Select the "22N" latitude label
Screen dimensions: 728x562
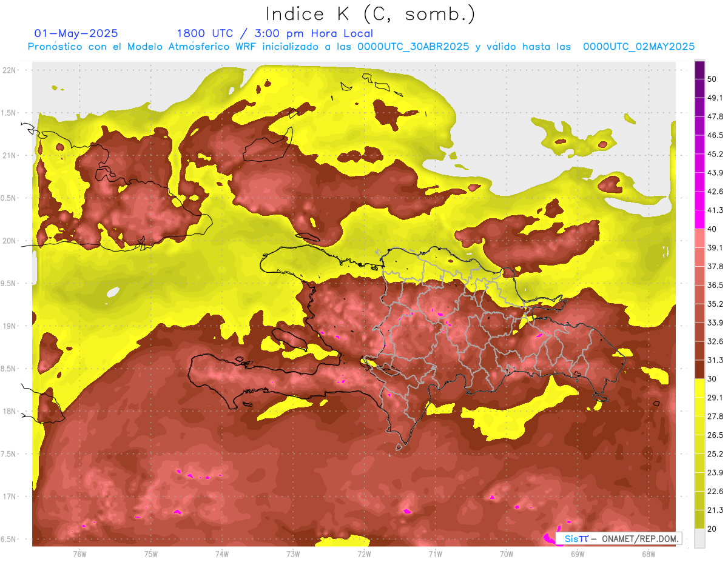click(x=9, y=70)
